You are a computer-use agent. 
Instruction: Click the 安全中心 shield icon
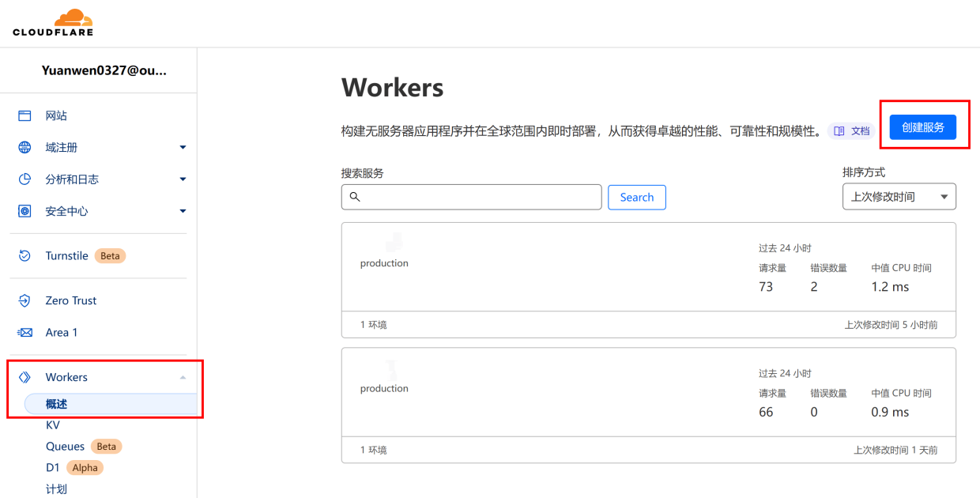click(x=24, y=211)
